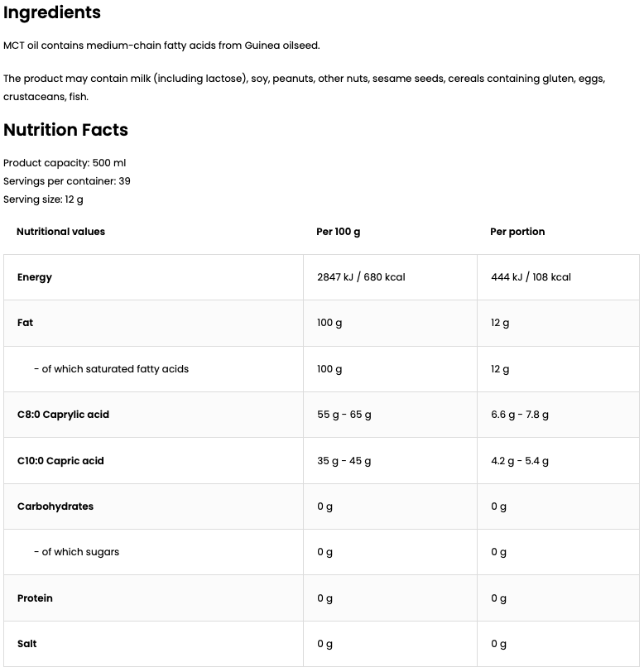
Task: Click the Nutrition Facts heading
Action: point(65,130)
